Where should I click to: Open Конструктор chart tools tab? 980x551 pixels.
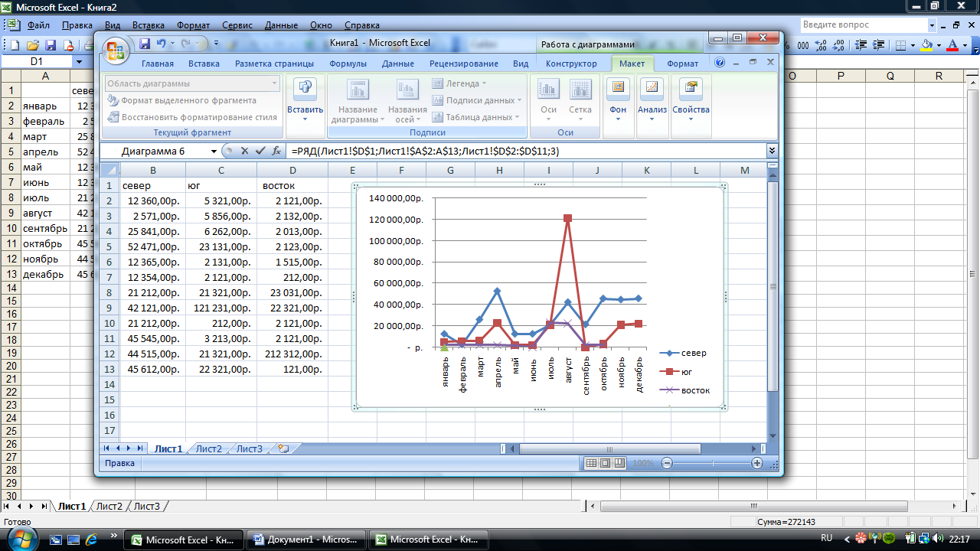[571, 64]
